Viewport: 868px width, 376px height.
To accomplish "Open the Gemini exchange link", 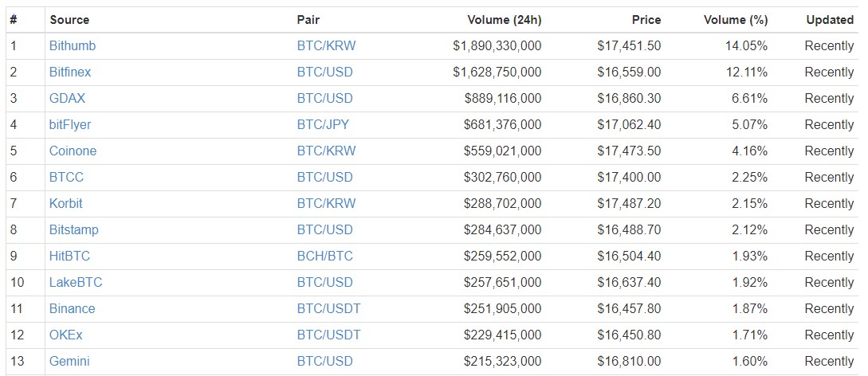I will click(69, 362).
